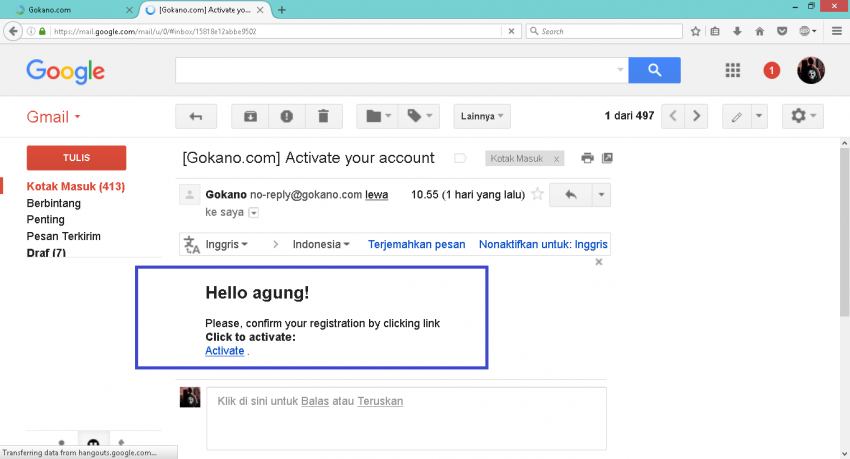Open Berbintang folder
The image size is (850, 459).
point(54,203)
